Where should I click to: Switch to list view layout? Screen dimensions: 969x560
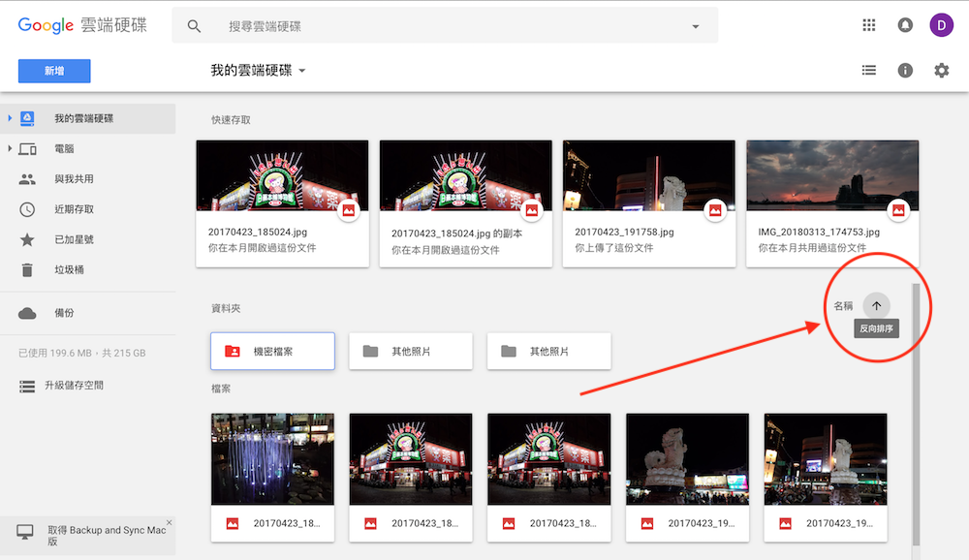(x=869, y=70)
